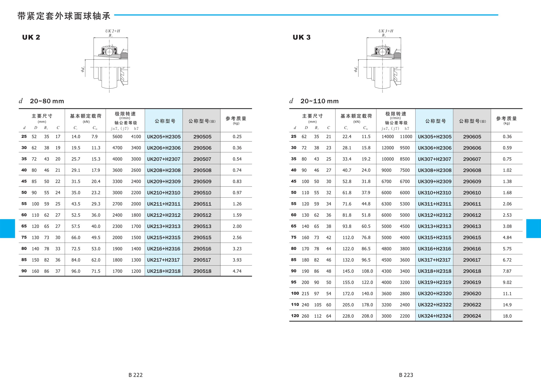Click the UK 2 section heading

pyautogui.click(x=31, y=37)
